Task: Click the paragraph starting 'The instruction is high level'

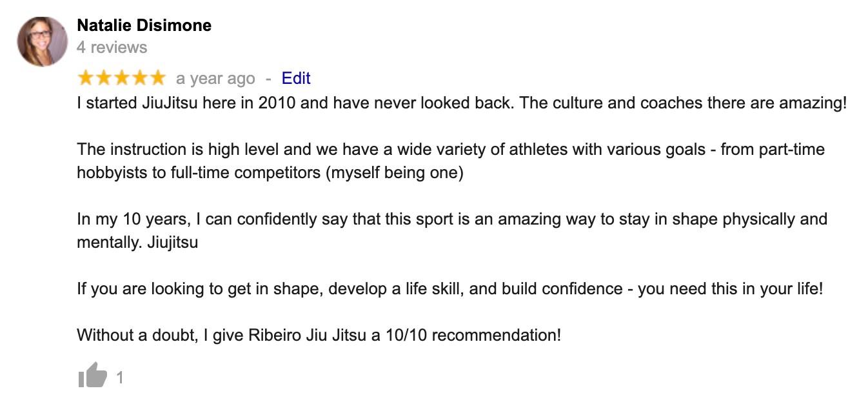Action: [x=451, y=161]
